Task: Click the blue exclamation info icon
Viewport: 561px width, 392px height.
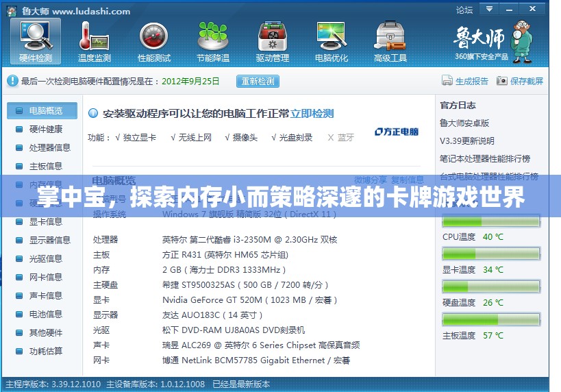Action: click(x=12, y=81)
